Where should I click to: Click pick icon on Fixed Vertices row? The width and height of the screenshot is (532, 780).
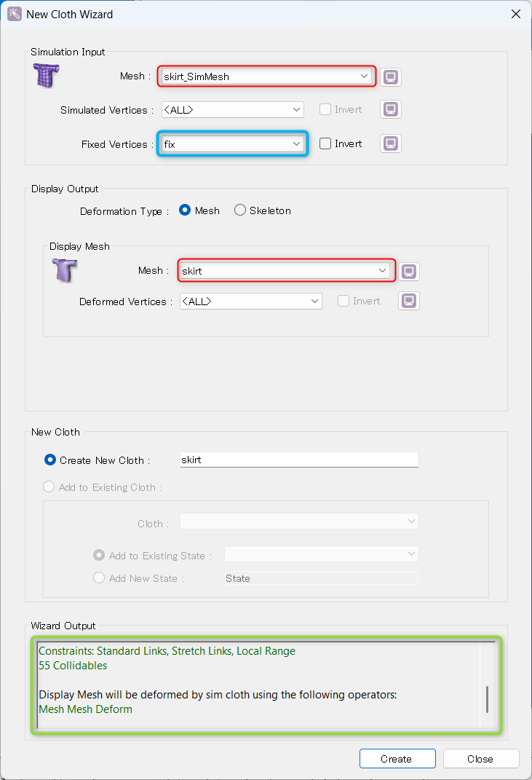[391, 143]
